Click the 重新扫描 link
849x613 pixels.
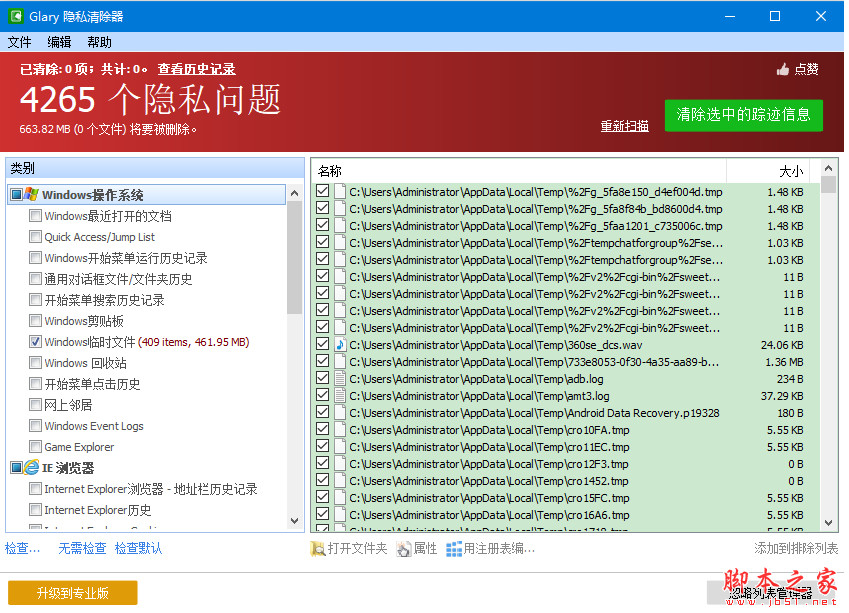623,125
